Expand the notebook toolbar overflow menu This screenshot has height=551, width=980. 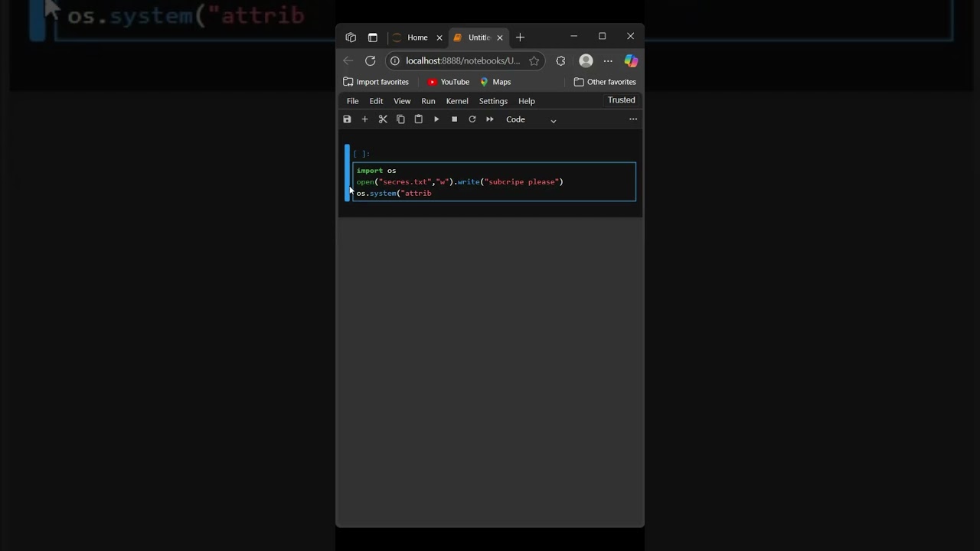click(x=633, y=119)
